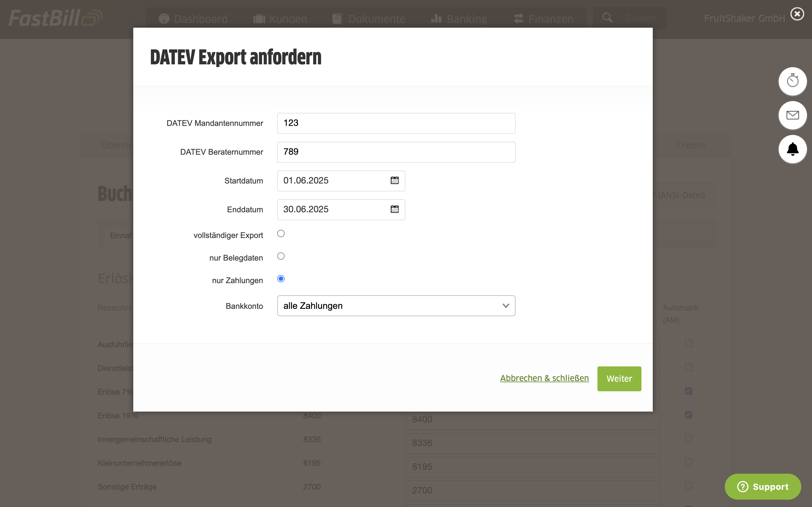Toggle Automatik checkbox for Sonstige Erträge

pos(688,486)
